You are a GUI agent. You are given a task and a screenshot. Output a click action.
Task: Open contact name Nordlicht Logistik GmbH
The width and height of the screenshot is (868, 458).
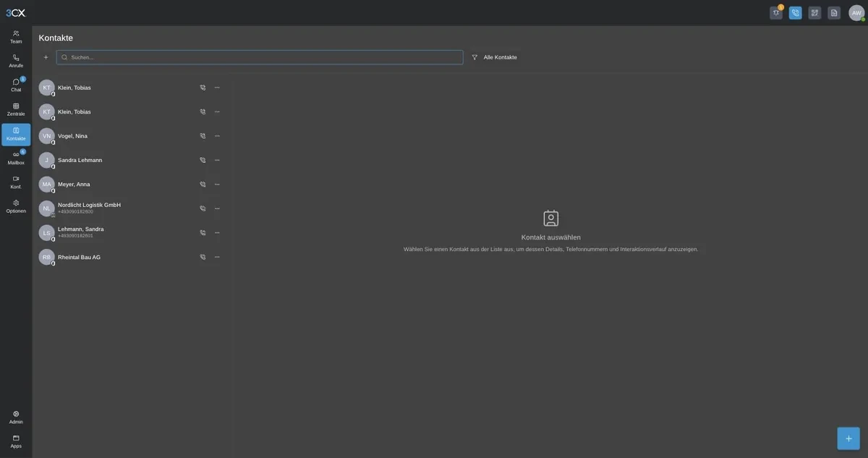[89, 205]
